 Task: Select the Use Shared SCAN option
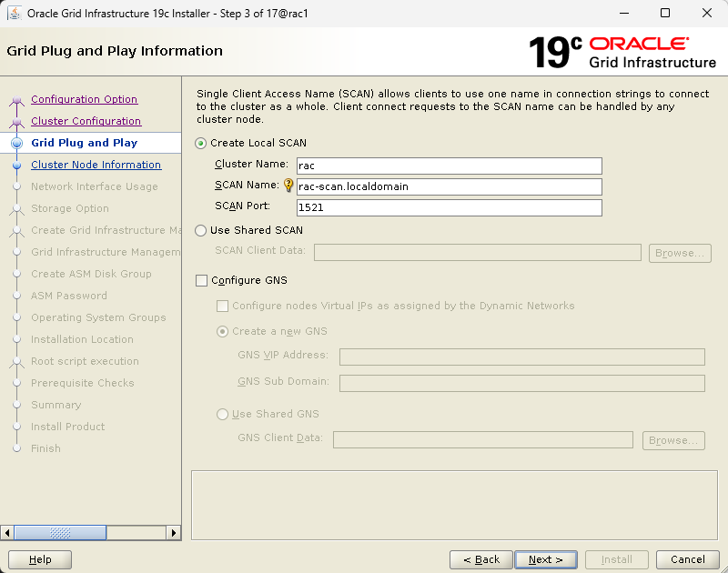click(200, 231)
